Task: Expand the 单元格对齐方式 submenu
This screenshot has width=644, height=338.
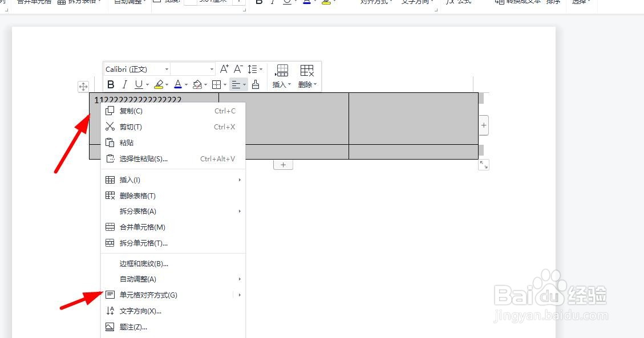Action: pyautogui.click(x=148, y=295)
